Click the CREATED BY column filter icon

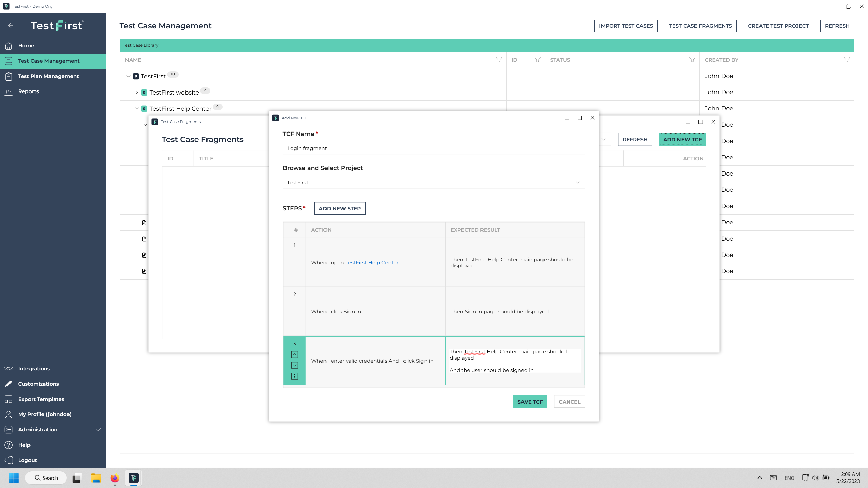[x=847, y=60]
